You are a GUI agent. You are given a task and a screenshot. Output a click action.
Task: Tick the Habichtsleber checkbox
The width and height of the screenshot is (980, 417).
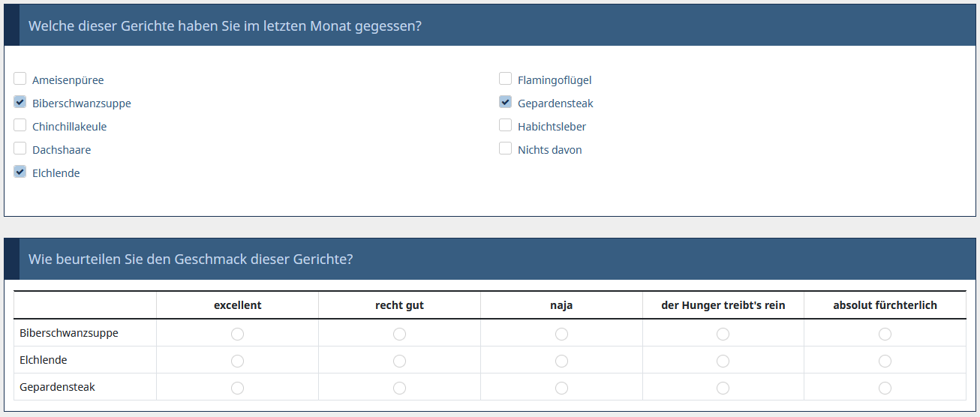(x=506, y=125)
